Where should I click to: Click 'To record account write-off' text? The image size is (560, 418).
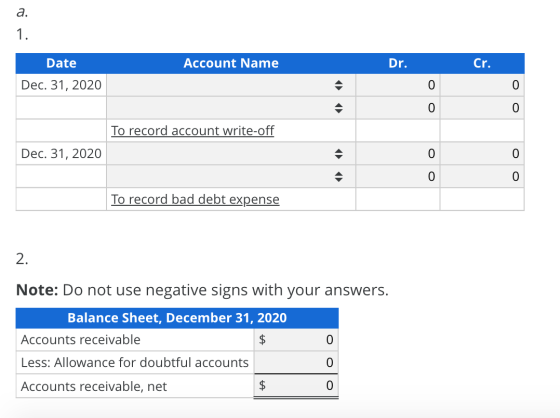192,131
